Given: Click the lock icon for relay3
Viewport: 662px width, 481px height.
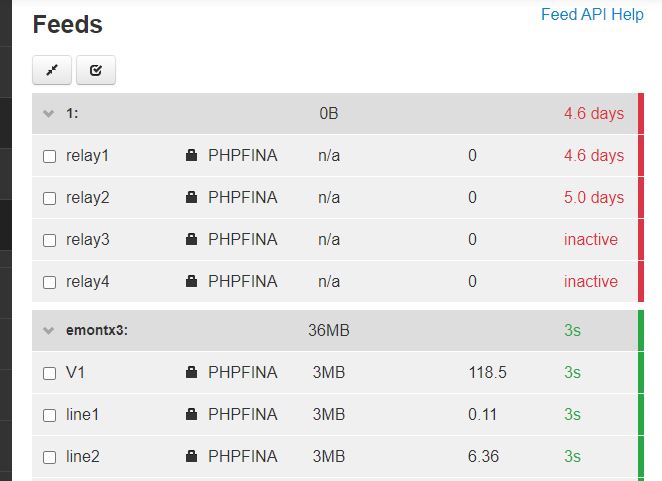Looking at the screenshot, I should pos(191,239).
